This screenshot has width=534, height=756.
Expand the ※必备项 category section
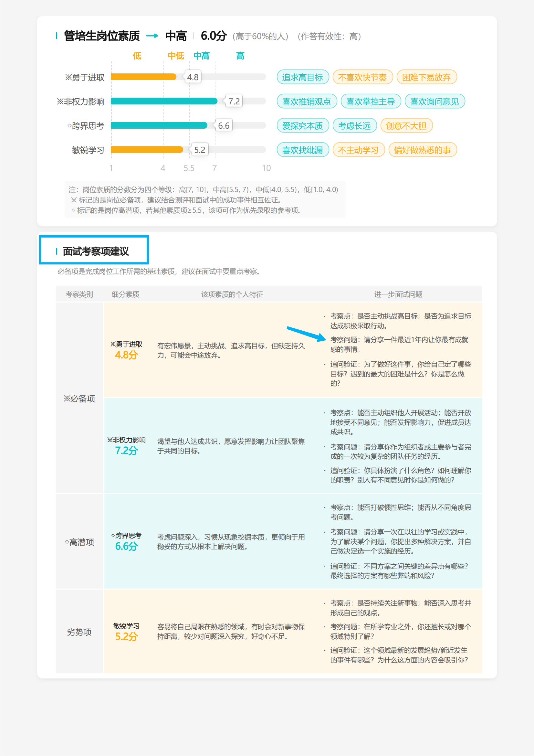(x=80, y=399)
